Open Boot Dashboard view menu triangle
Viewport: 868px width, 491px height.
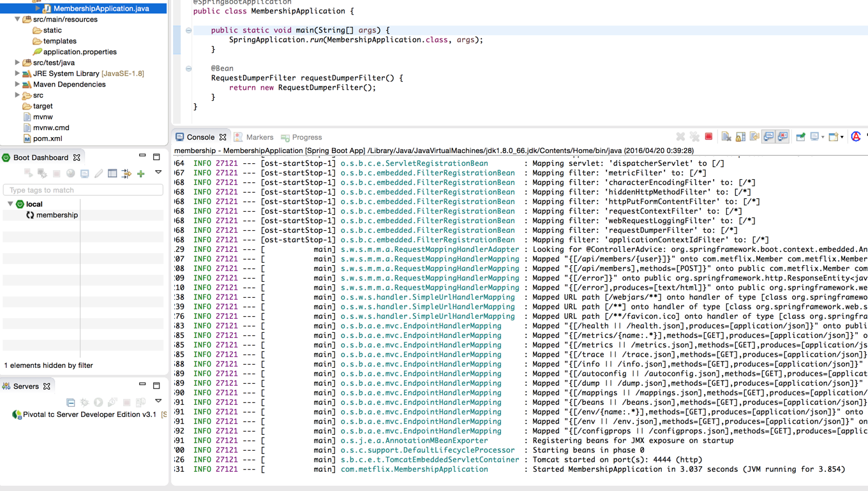coord(158,173)
